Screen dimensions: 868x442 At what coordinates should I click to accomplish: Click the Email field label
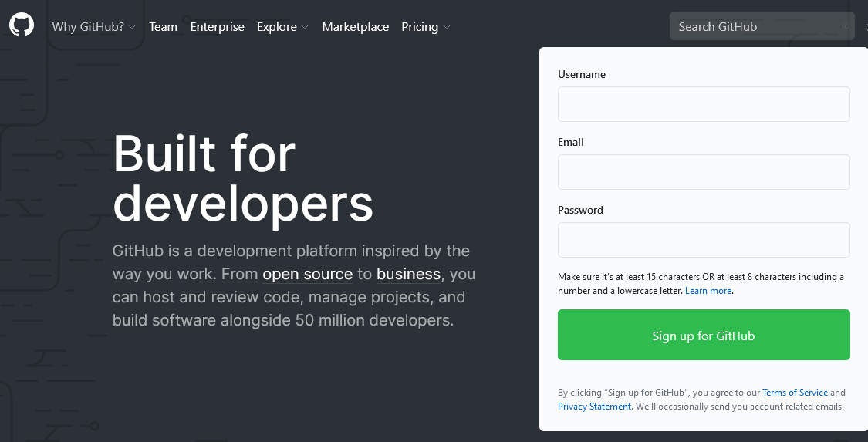[x=571, y=142]
